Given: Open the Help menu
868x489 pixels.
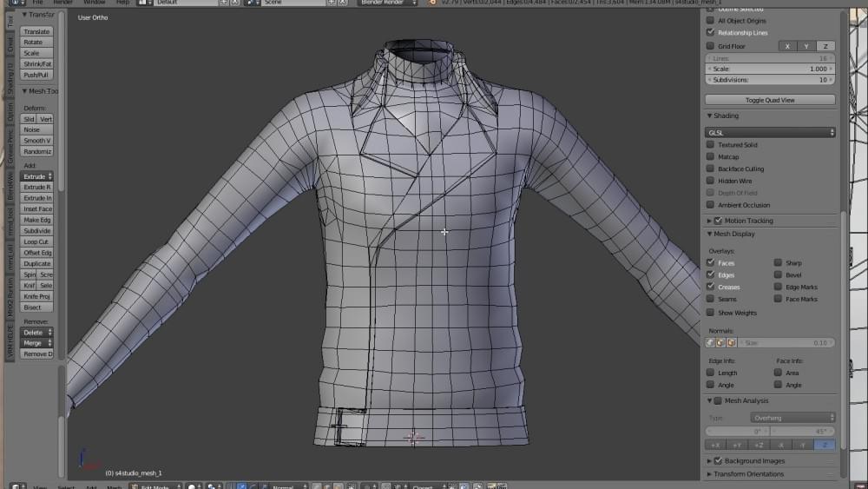Looking at the screenshot, I should click(x=123, y=3).
